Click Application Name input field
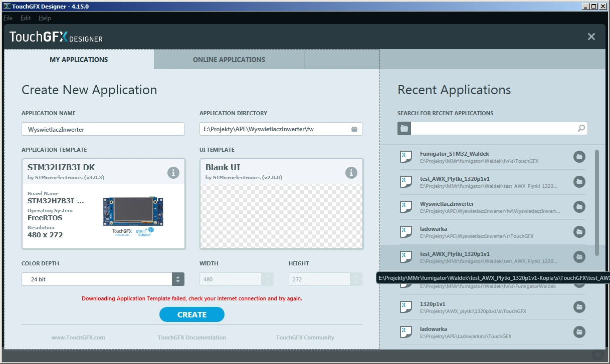This screenshot has height=364, width=610. coord(103,129)
